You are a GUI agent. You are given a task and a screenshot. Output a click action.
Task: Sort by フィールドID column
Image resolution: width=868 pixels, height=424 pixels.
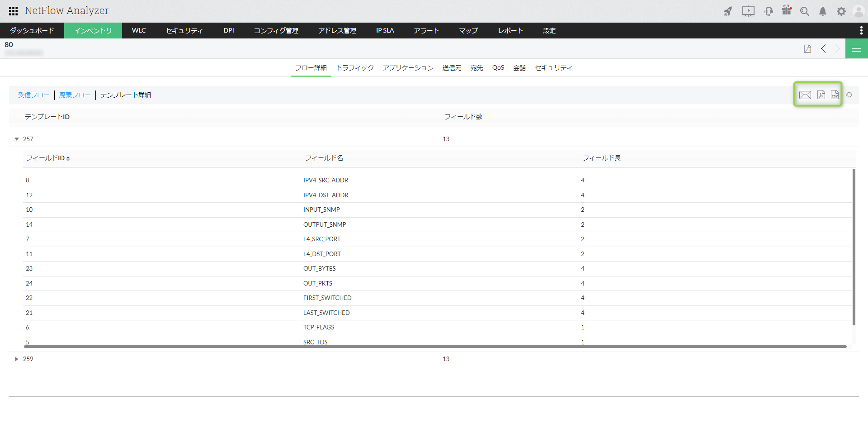point(48,158)
